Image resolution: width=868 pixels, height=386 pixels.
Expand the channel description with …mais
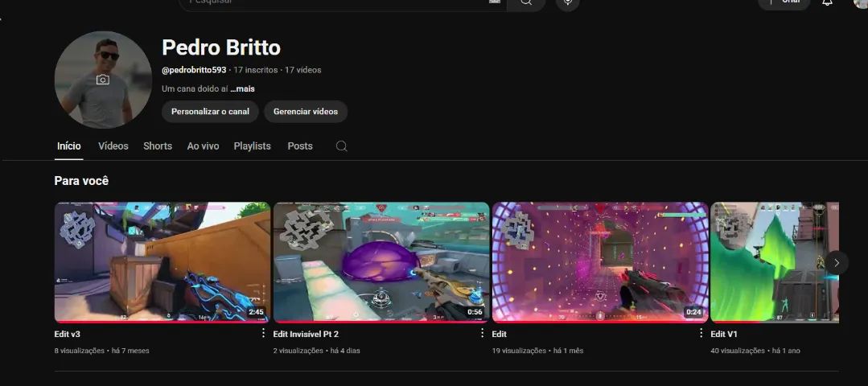click(242, 88)
